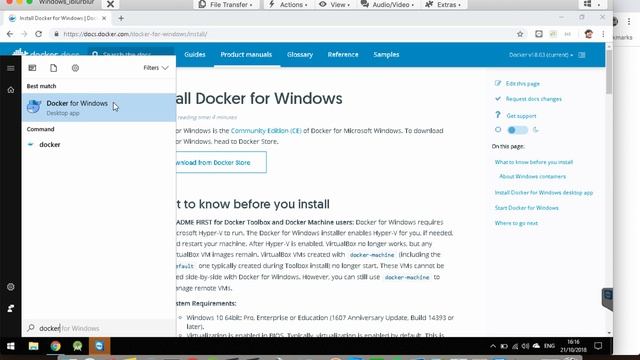Expand the Docker v18.03 (current) version dropdown

[541, 55]
